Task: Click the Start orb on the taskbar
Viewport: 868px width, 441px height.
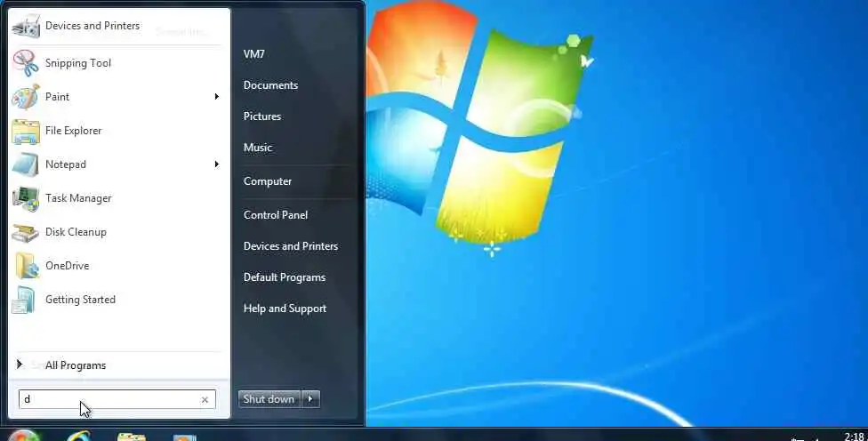Action: click(x=24, y=436)
